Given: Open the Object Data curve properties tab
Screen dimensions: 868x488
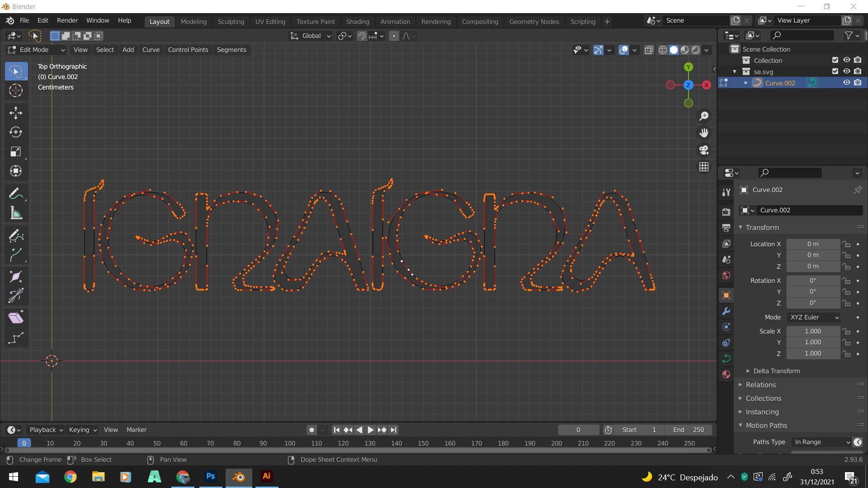Looking at the screenshot, I should point(726,358).
